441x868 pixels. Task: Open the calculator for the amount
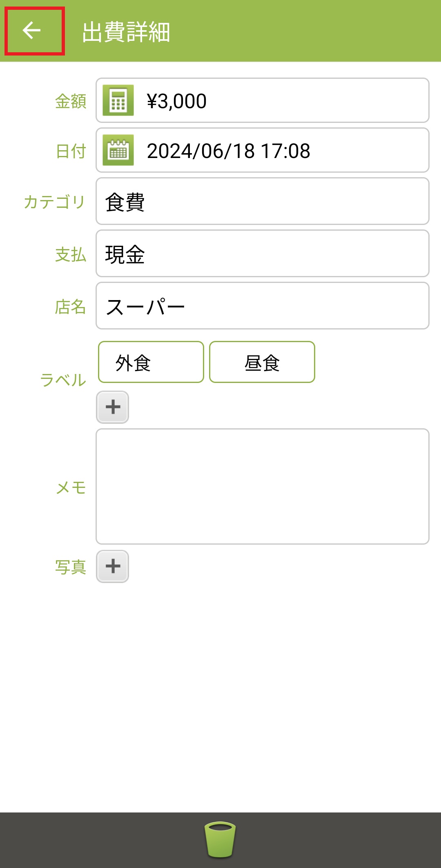118,100
